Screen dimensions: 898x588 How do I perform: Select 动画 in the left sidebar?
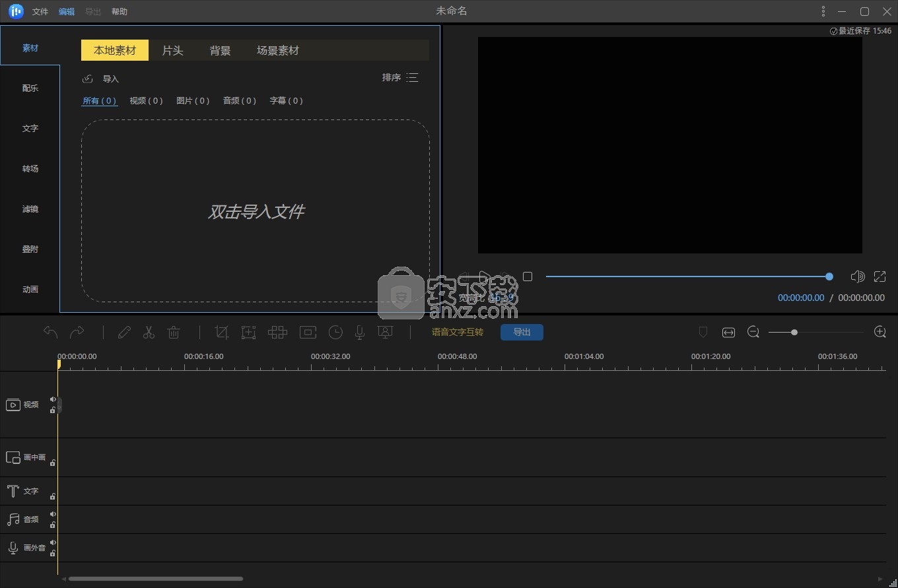pos(30,290)
